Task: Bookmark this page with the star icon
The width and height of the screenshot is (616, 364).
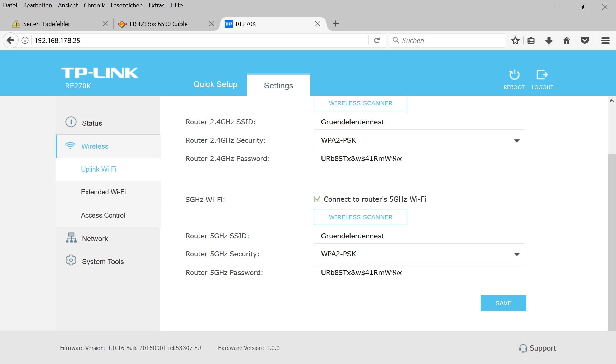Action: pyautogui.click(x=515, y=41)
